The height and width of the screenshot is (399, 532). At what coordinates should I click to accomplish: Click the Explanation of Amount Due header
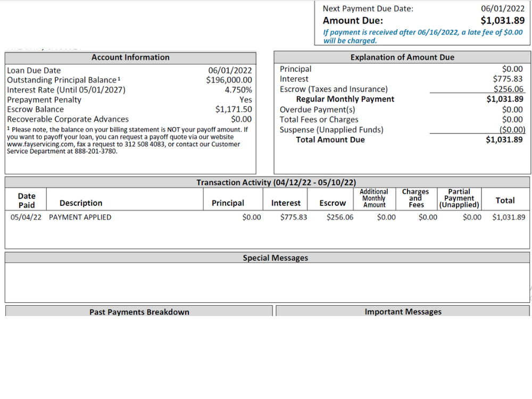click(x=402, y=57)
